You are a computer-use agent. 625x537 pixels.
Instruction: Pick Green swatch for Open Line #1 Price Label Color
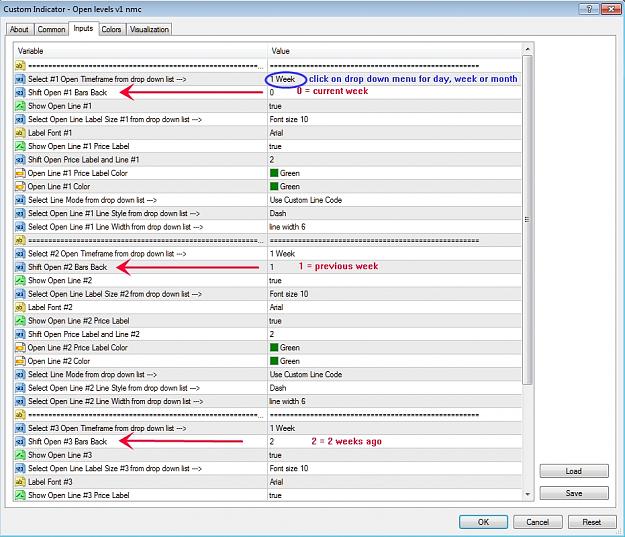pos(274,173)
